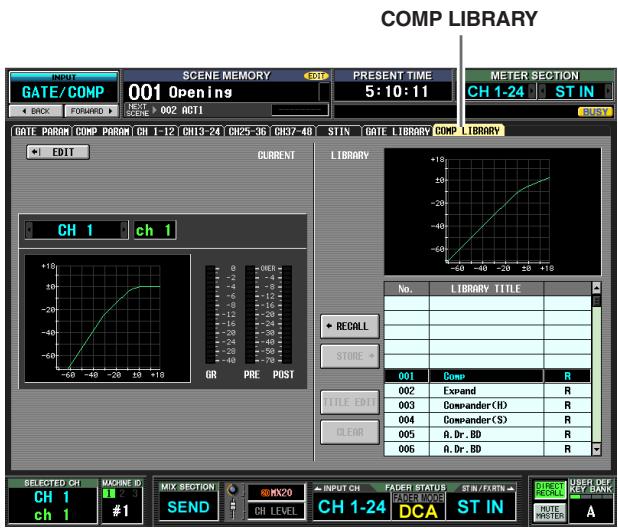
Task: Select library entry 005 A.Dr.BD
Action: click(x=488, y=434)
